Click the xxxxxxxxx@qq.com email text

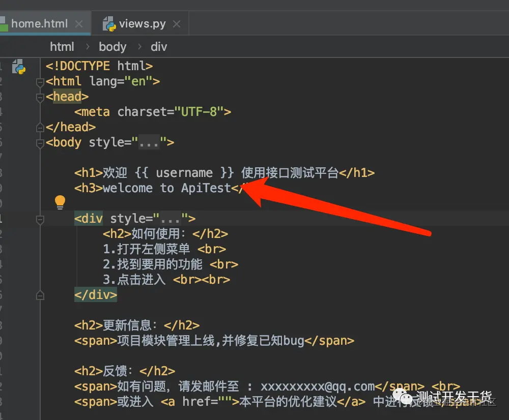coord(318,386)
